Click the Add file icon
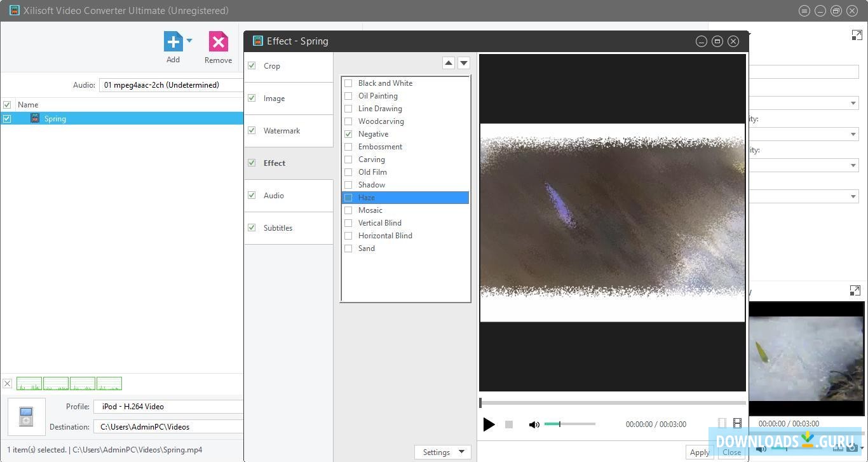This screenshot has width=868, height=462. point(172,42)
